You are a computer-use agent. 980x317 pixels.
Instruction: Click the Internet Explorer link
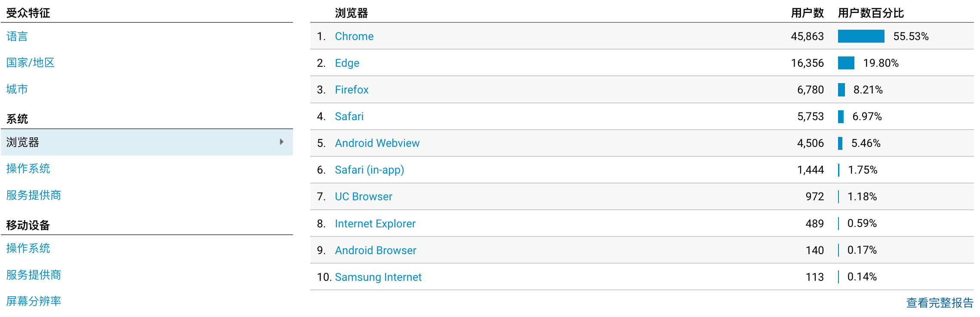click(375, 224)
